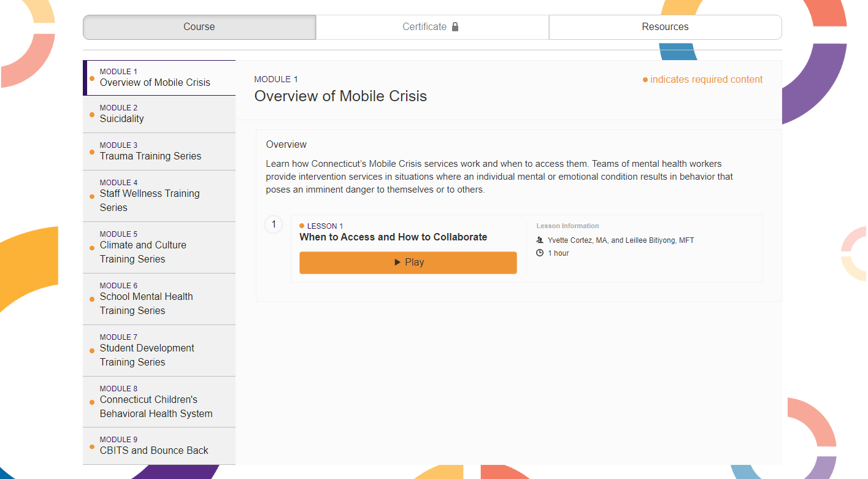Click the numbered circle for lesson 1

click(274, 224)
